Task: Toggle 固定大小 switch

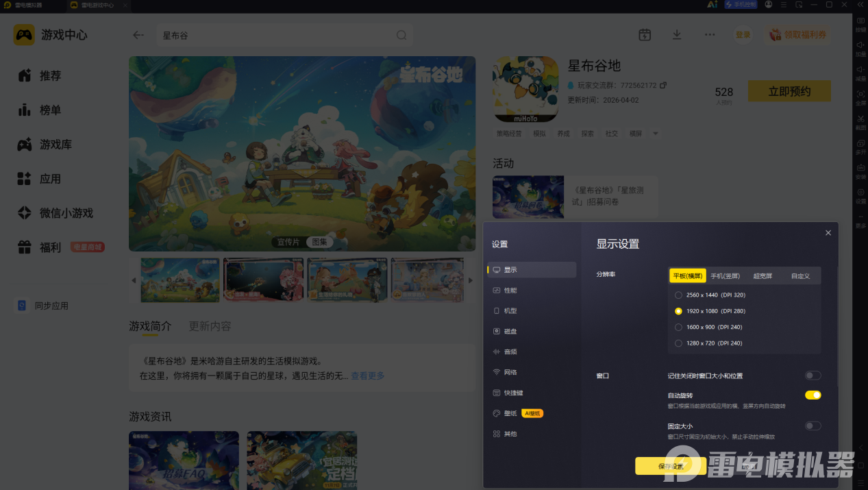Action: click(x=813, y=426)
